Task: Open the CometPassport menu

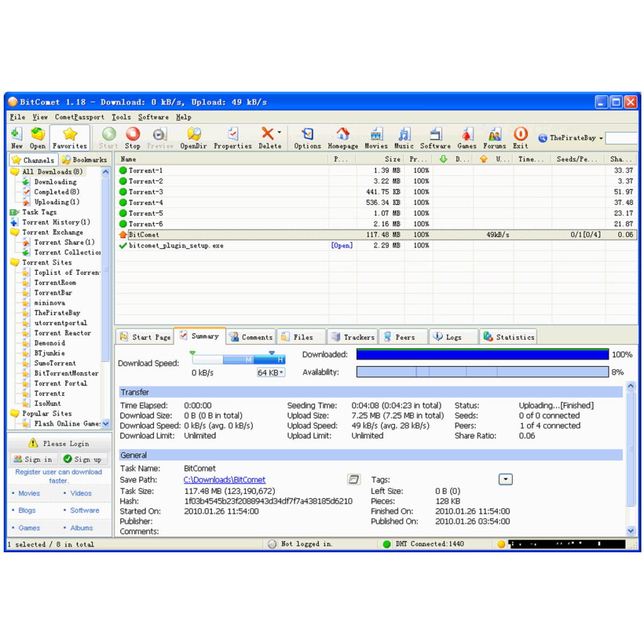Action: pyautogui.click(x=79, y=117)
